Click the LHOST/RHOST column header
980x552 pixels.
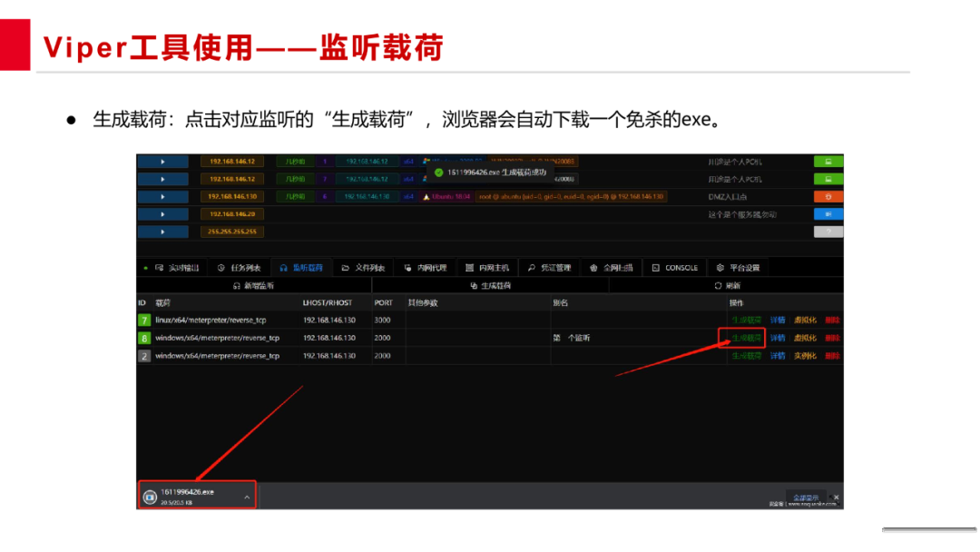pos(328,302)
